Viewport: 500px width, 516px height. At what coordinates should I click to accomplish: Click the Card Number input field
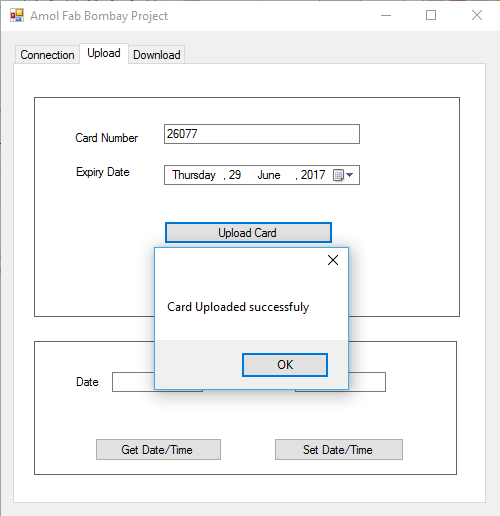pos(262,134)
